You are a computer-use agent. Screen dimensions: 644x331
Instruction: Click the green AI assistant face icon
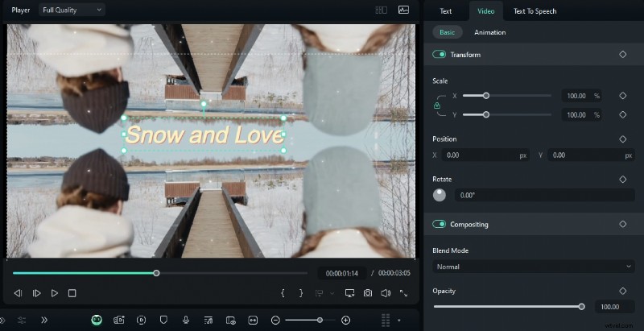coord(97,320)
